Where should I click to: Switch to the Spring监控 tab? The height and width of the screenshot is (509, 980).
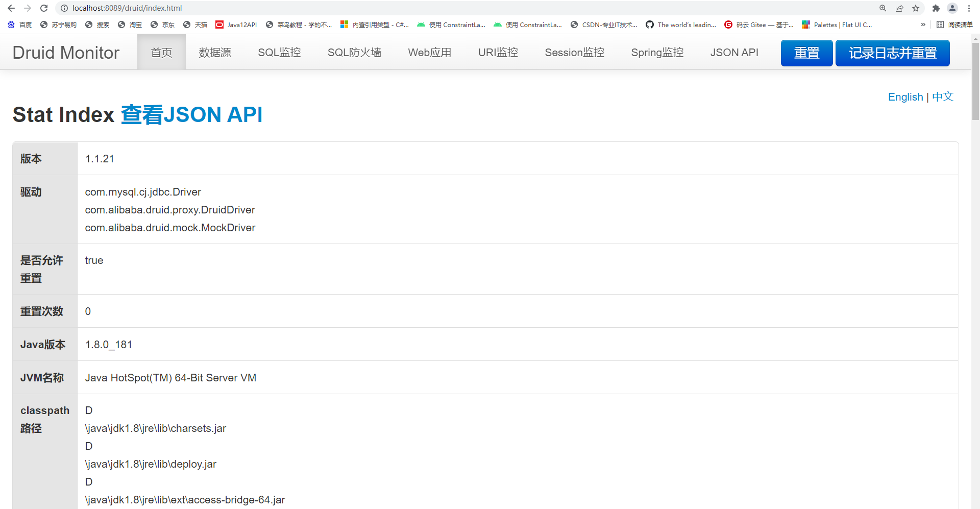(657, 52)
